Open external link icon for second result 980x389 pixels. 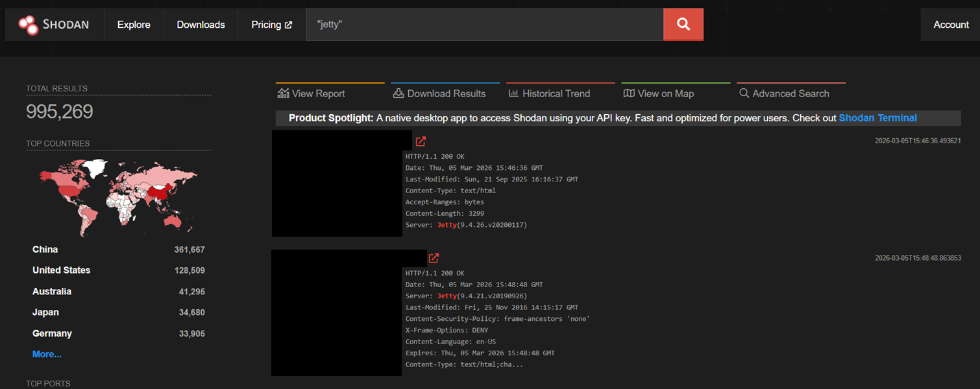434,258
